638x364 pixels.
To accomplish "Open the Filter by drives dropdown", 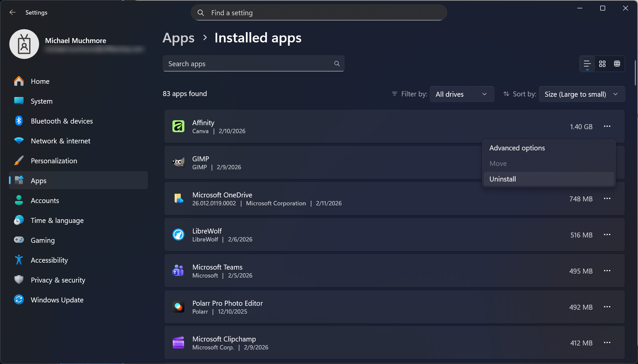I will point(462,94).
